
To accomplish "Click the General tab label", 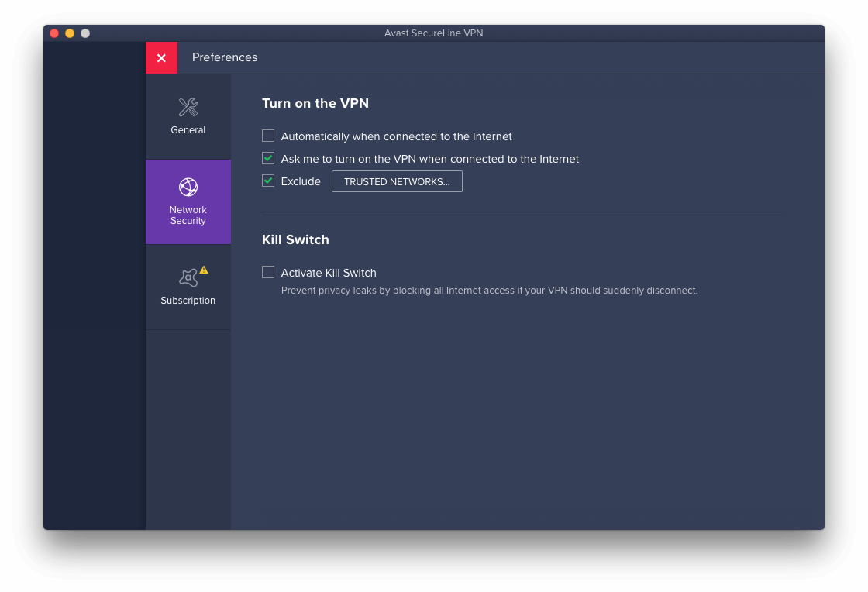I will (x=188, y=130).
